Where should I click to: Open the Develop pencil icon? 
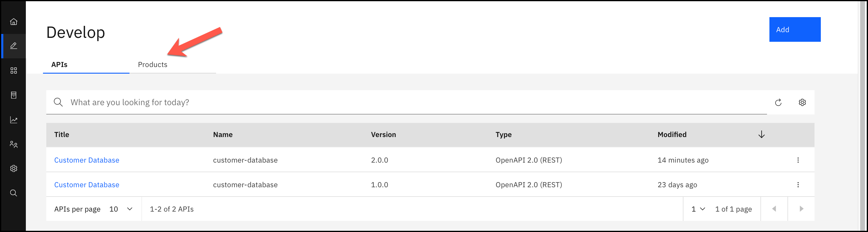coord(14,46)
